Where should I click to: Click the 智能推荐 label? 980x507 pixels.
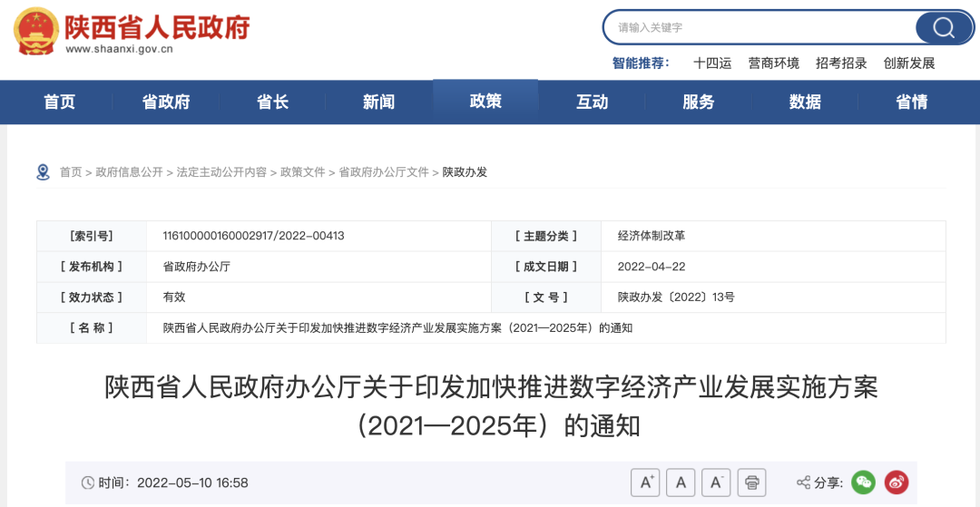point(641,63)
